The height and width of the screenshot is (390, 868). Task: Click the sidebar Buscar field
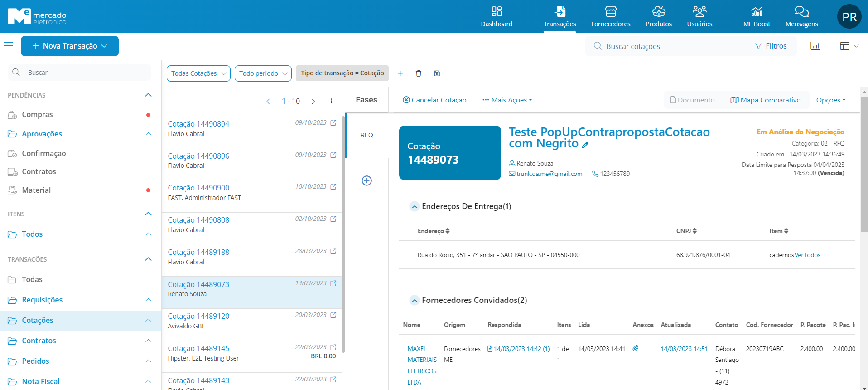[80, 73]
